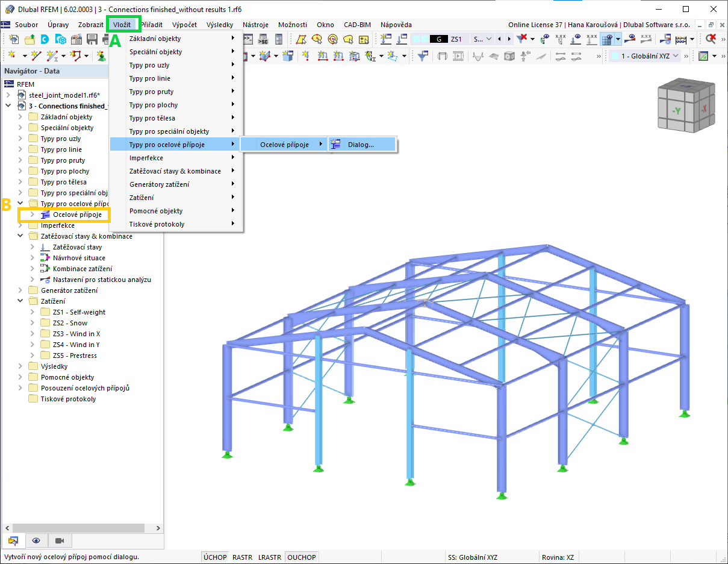Open the script console icon
Screen dimensions: 728x564
tap(263, 39)
